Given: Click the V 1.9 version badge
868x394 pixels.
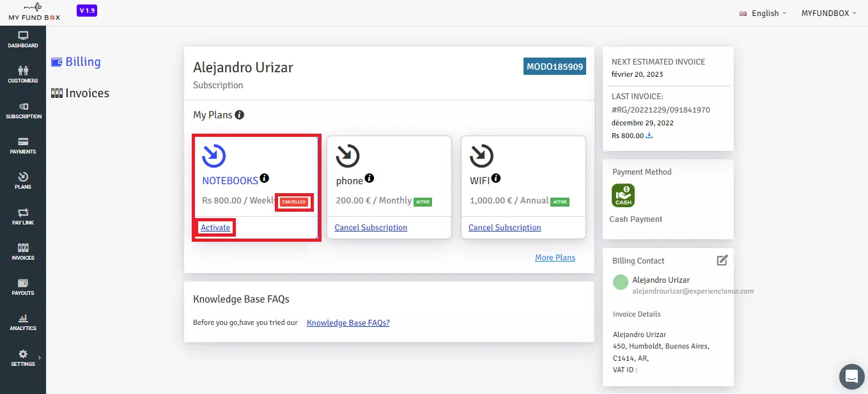Looking at the screenshot, I should (x=87, y=11).
